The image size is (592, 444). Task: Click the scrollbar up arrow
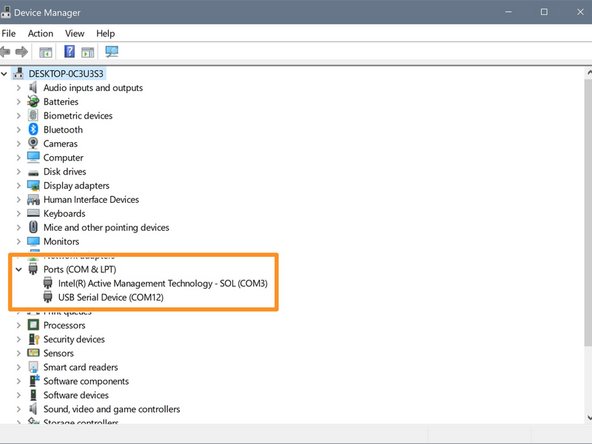pyautogui.click(x=589, y=73)
